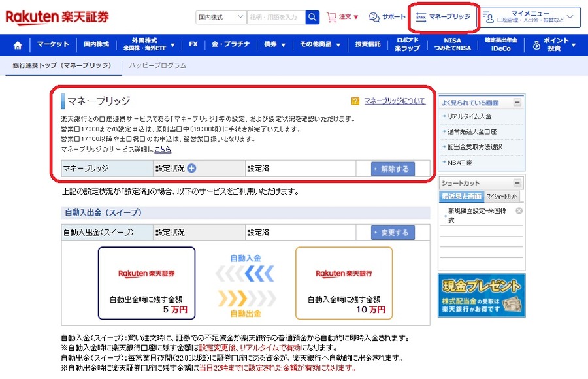Click the 現金プレゼント banner
This screenshot has width=588, height=379.
click(x=482, y=296)
